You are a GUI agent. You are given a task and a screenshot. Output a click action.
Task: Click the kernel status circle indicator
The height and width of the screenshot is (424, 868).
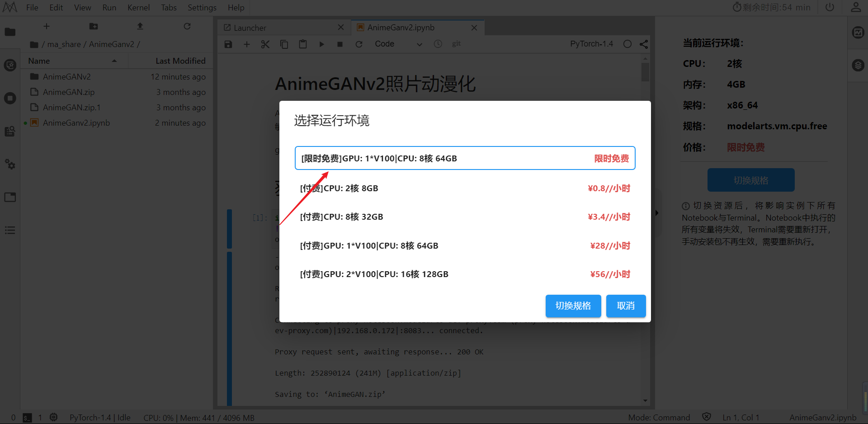tap(627, 44)
